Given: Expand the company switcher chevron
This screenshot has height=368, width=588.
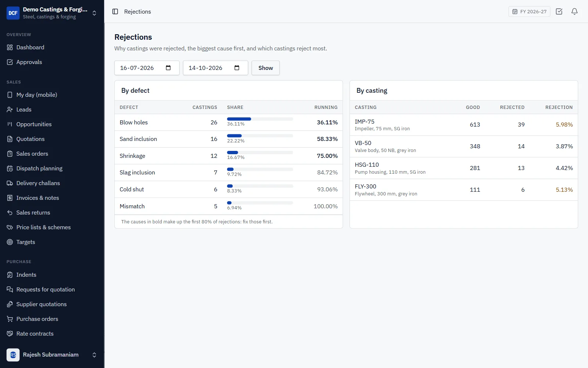Looking at the screenshot, I should click(x=94, y=13).
